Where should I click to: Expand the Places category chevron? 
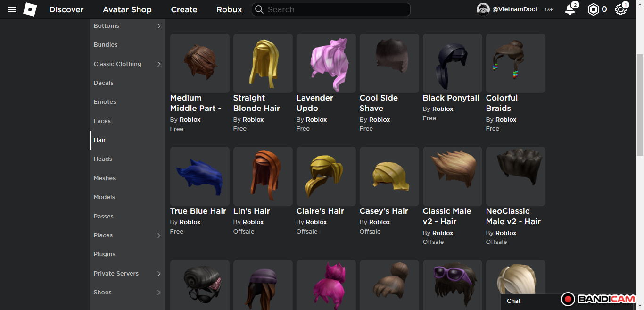pyautogui.click(x=159, y=235)
